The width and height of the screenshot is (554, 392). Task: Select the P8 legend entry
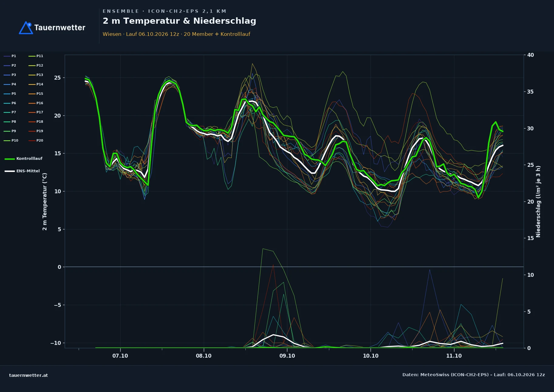click(10, 122)
